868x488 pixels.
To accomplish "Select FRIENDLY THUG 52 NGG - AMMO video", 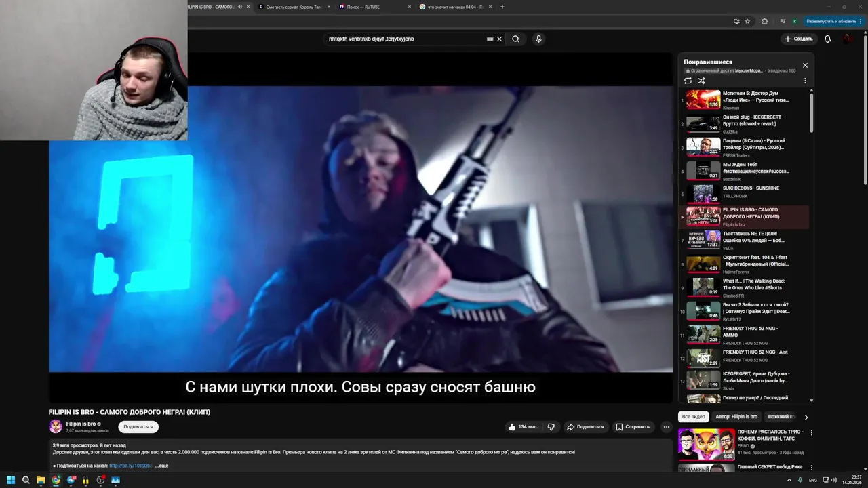I will (x=745, y=335).
